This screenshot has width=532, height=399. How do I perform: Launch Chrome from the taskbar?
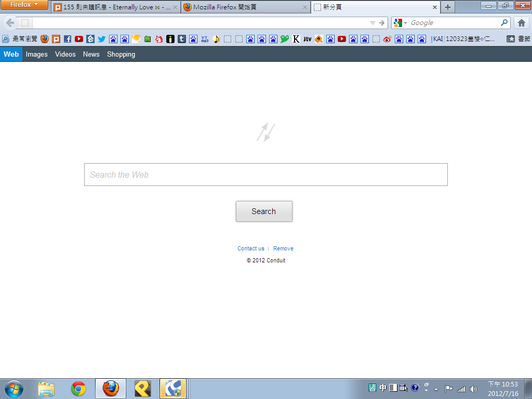pos(78,389)
